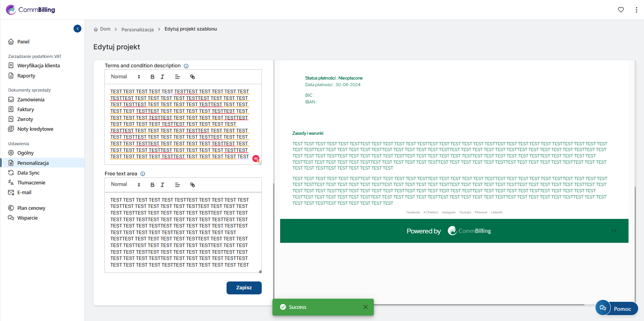The height and width of the screenshot is (321, 644).
Task: Navigate to Personalizacja breadcrumb
Action: (137, 30)
